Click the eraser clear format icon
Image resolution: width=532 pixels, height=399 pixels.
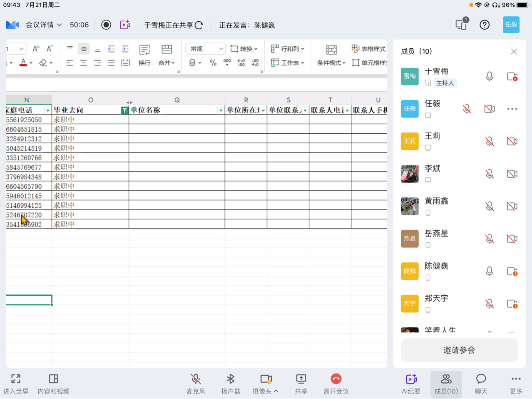point(43,63)
